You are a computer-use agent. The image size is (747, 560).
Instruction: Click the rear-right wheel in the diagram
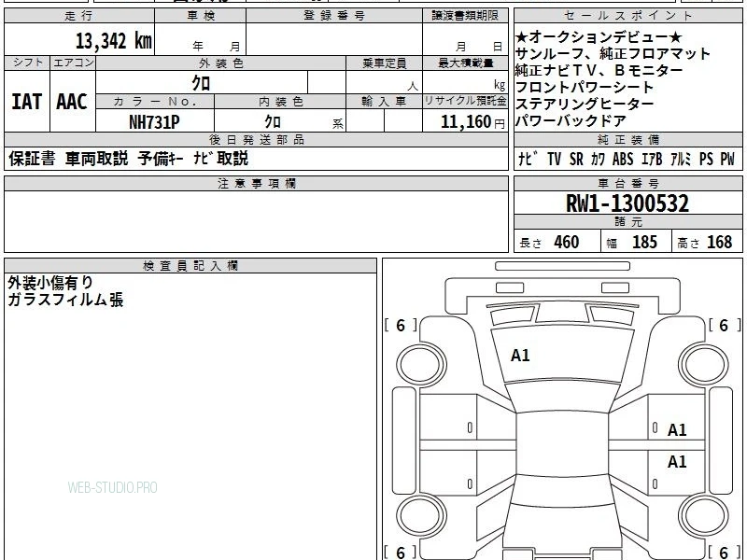click(704, 516)
